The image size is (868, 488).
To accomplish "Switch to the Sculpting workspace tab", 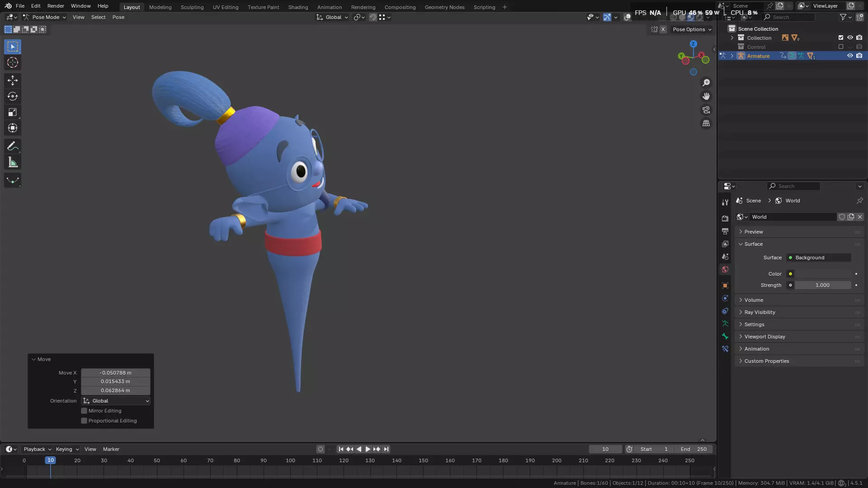I will pyautogui.click(x=192, y=7).
